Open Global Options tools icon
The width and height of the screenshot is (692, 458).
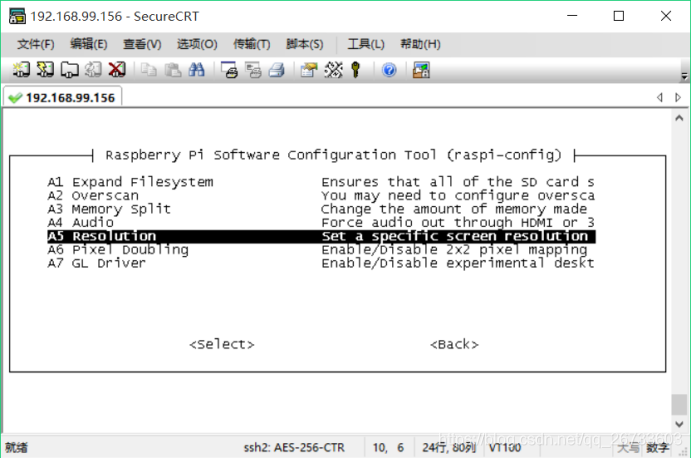[333, 70]
